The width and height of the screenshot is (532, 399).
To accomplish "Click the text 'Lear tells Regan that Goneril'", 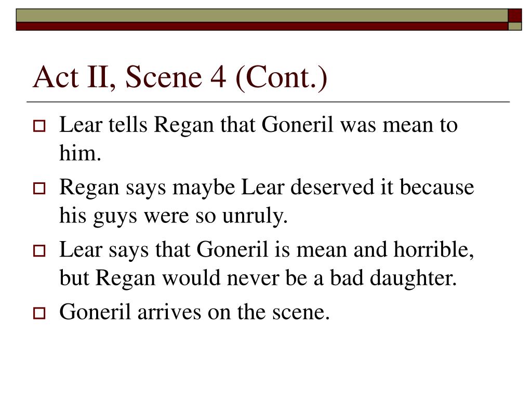I will click(196, 125).
